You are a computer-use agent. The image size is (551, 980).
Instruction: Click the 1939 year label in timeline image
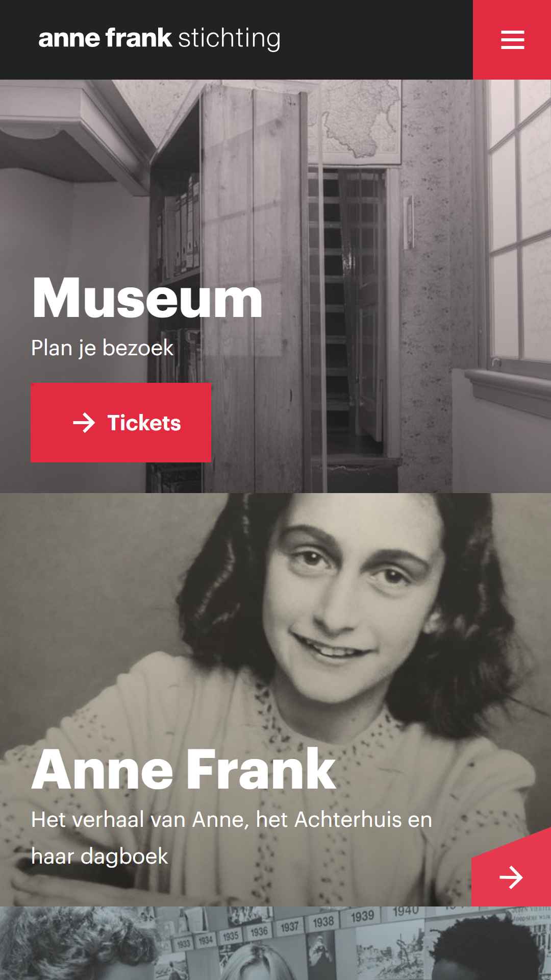coord(362,917)
